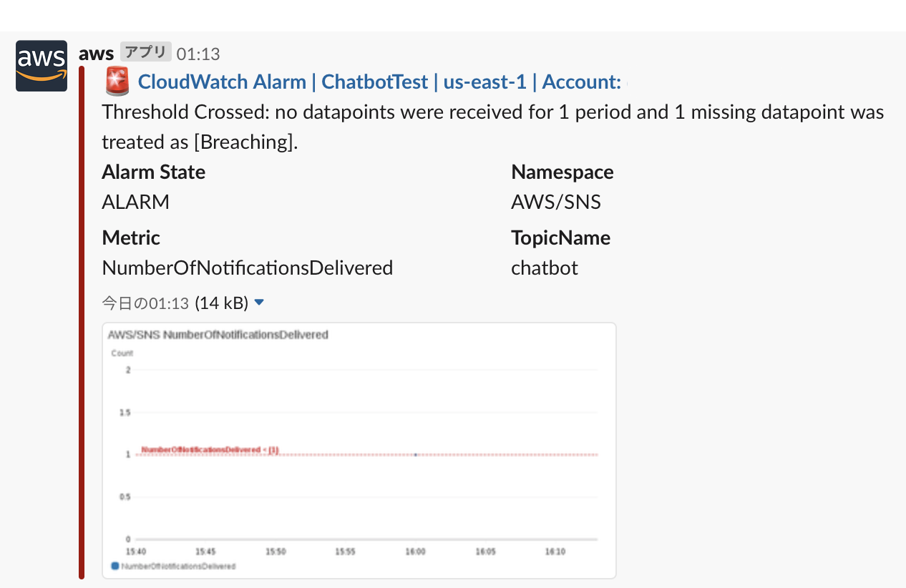Click the 今日の01:13 file label
Screen dimensions: 906x588
click(x=146, y=303)
